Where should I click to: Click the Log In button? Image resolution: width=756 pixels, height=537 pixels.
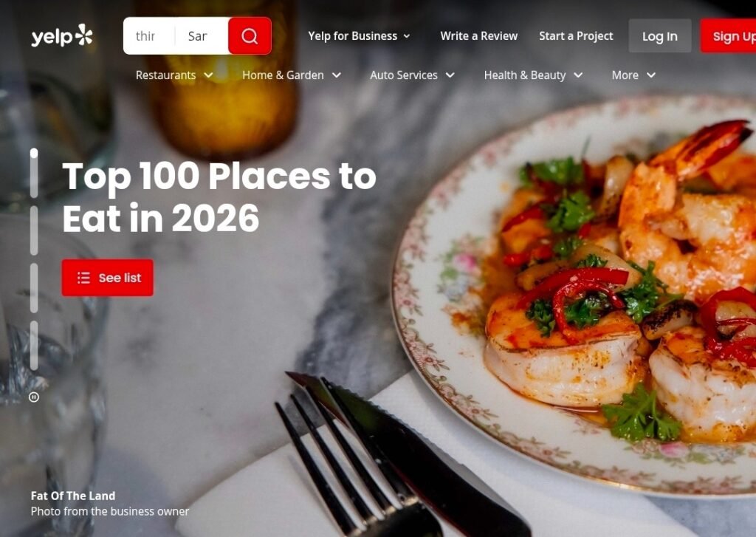click(659, 36)
